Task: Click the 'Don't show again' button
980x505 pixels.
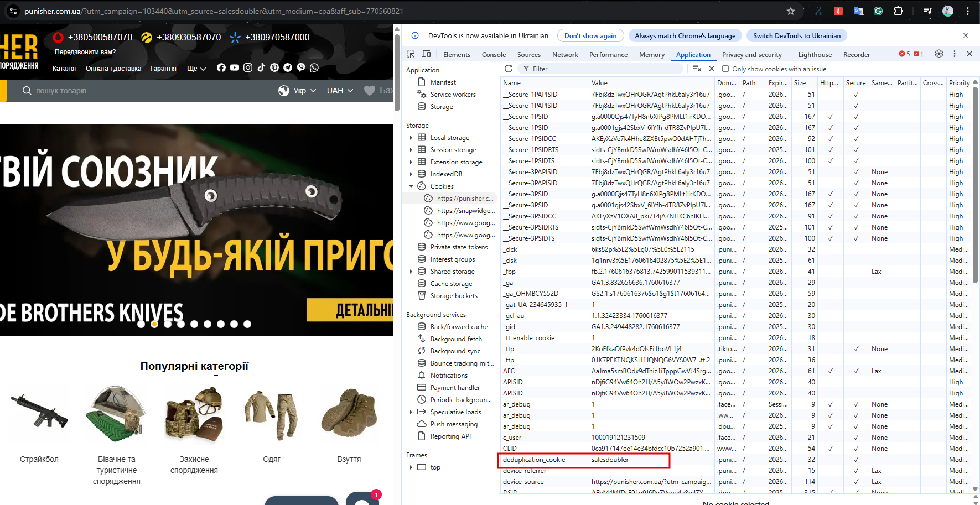Action: click(x=590, y=36)
